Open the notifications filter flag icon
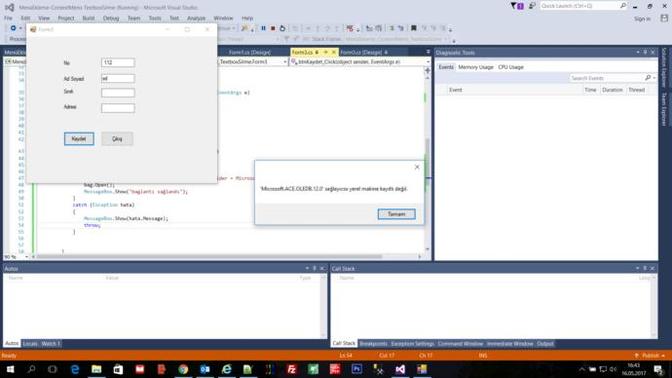This screenshot has height=378, width=672. tap(517, 6)
